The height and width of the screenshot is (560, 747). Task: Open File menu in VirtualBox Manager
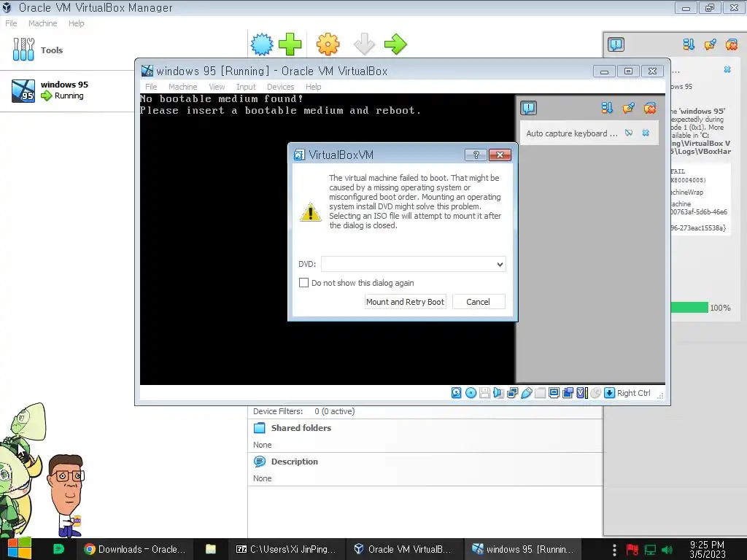pyautogui.click(x=11, y=23)
